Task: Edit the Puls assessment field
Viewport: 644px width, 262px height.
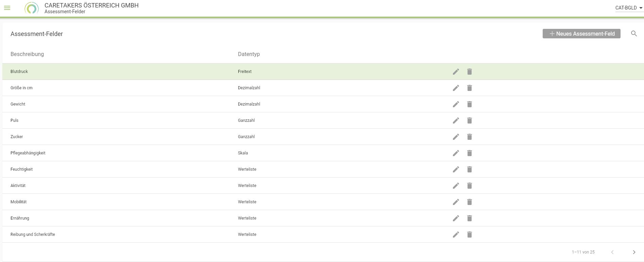Action: [456, 120]
